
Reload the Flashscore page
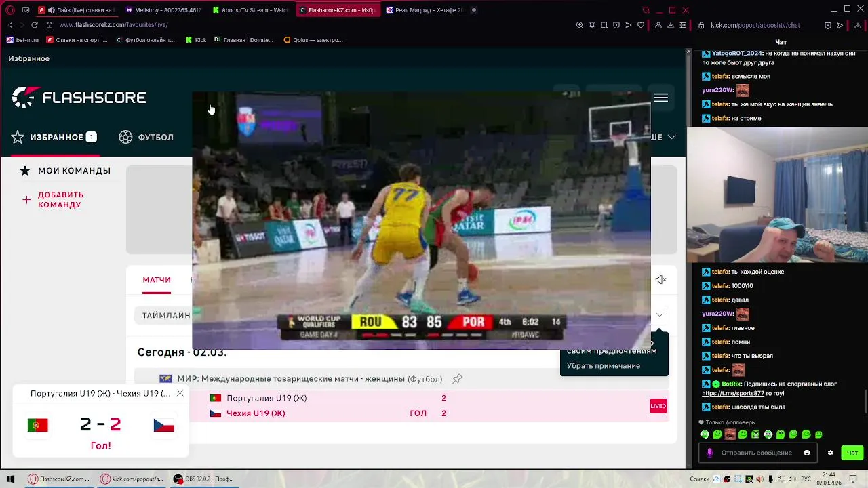(x=35, y=25)
